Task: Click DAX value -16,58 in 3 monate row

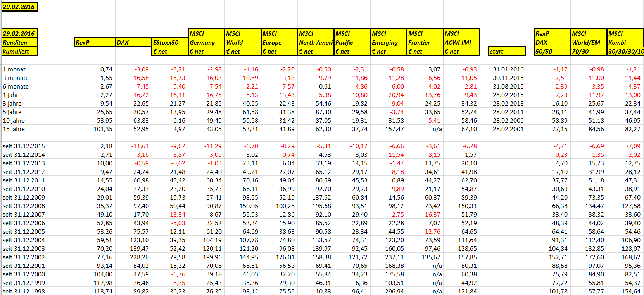Action: click(140, 78)
